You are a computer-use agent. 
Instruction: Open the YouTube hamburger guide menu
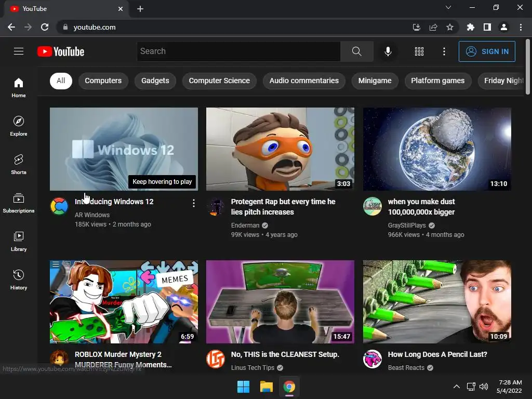[x=19, y=51]
